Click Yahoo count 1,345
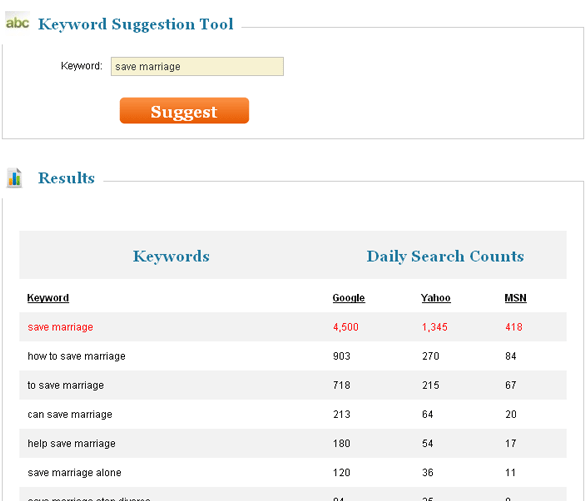 [x=435, y=327]
